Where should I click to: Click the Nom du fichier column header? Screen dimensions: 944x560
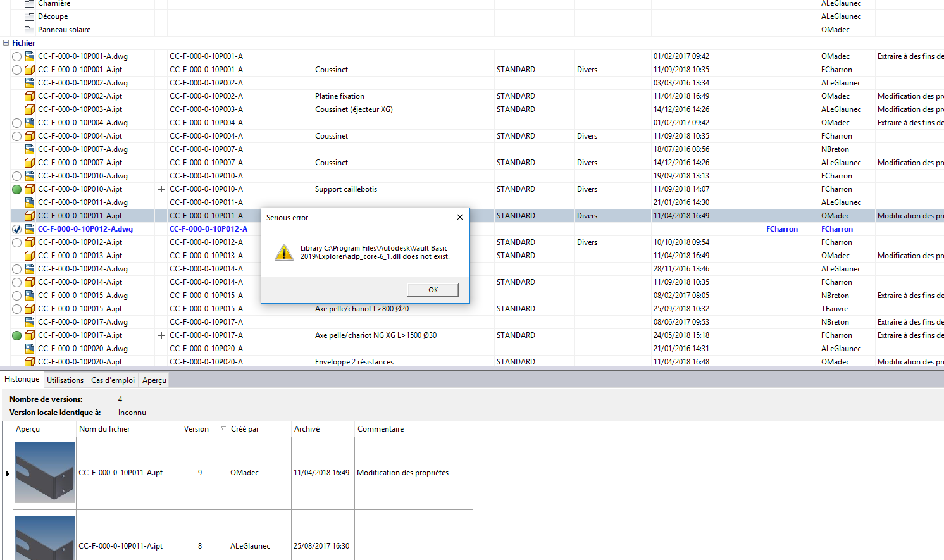(x=123, y=429)
